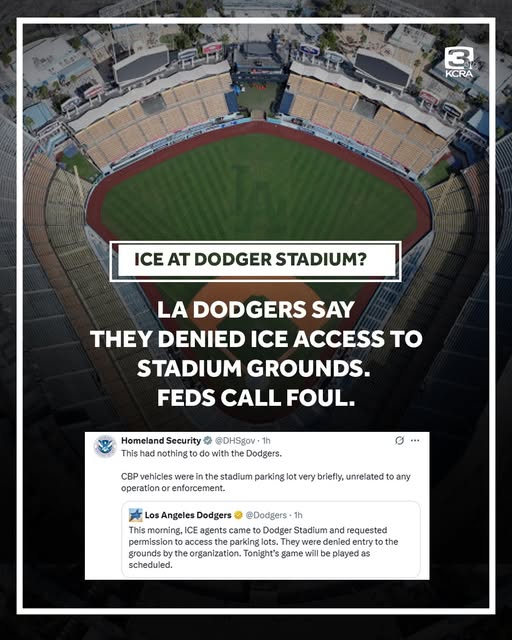Click the Homeland Security verified badge

click(207, 440)
